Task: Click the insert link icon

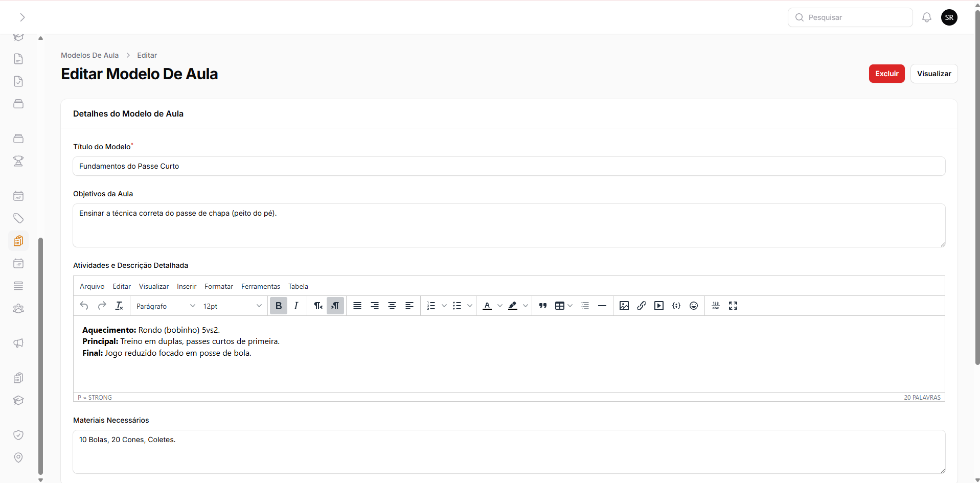Action: coord(641,306)
